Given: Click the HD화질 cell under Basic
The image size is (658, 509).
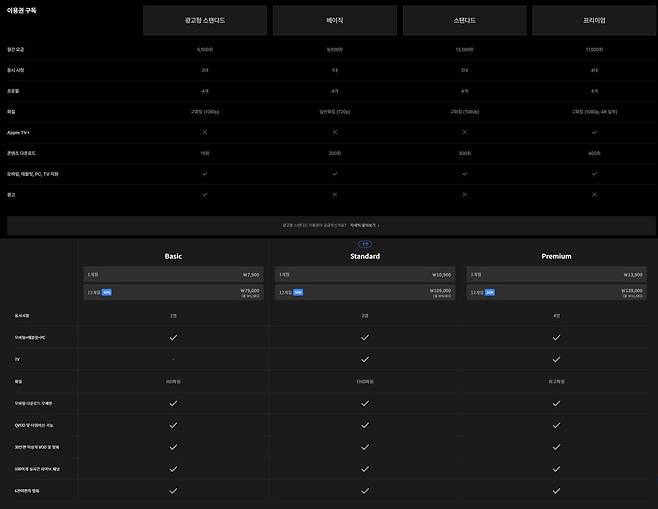Looking at the screenshot, I should pyautogui.click(x=173, y=381).
